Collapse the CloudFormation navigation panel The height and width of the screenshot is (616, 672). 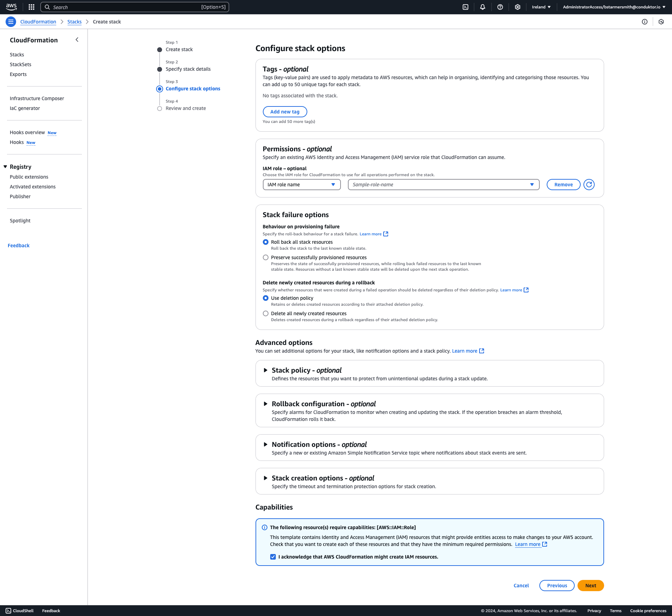tap(77, 40)
